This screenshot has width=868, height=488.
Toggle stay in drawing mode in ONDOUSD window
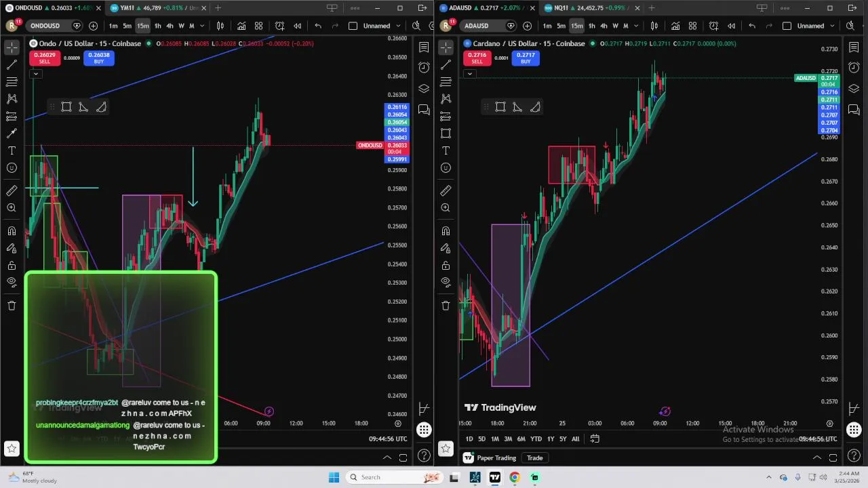tap(12, 248)
